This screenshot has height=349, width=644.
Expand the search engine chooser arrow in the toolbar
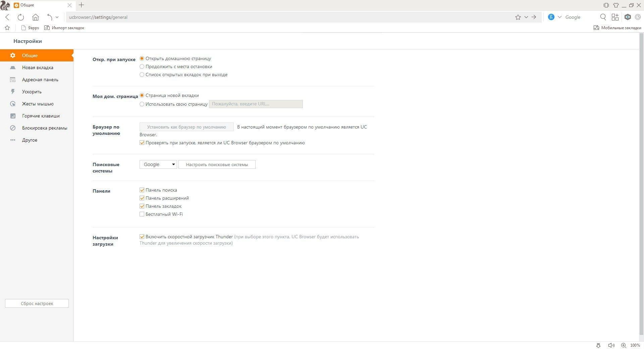[x=559, y=17]
